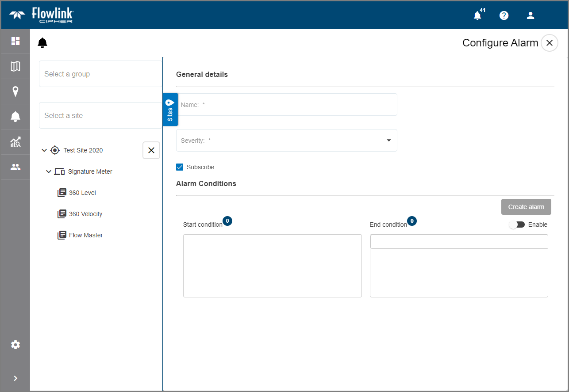Image resolution: width=569 pixels, height=392 pixels.
Task: Click the Create alarm button
Action: [x=526, y=207]
